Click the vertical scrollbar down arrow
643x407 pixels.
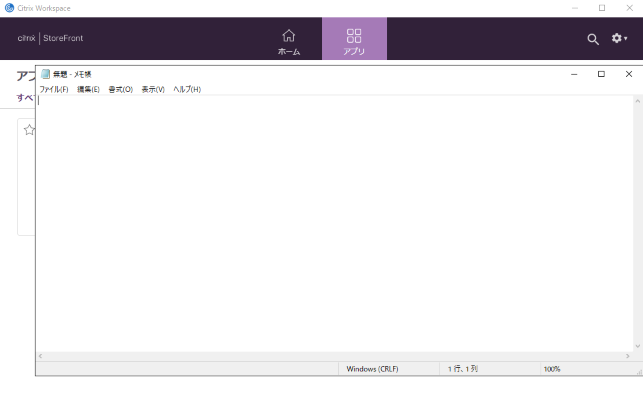tap(638, 346)
